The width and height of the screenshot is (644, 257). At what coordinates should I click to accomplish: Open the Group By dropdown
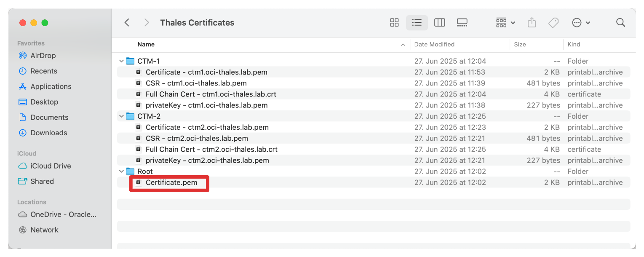(x=505, y=23)
